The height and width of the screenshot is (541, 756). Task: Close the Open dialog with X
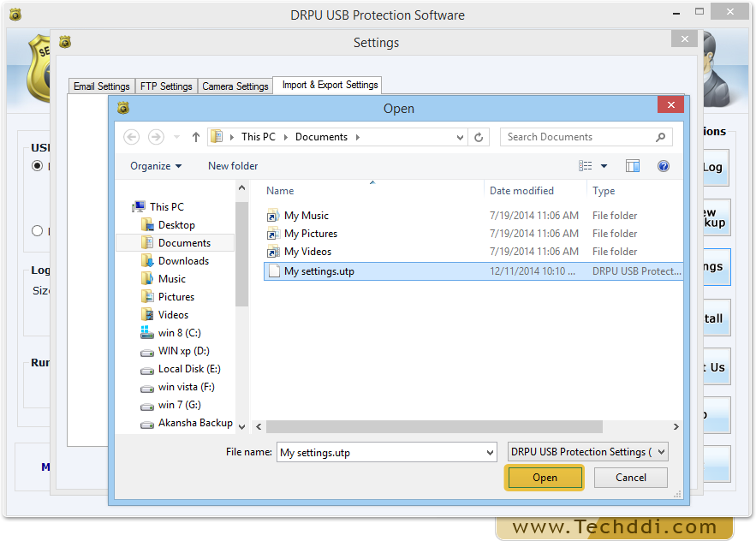(670, 104)
